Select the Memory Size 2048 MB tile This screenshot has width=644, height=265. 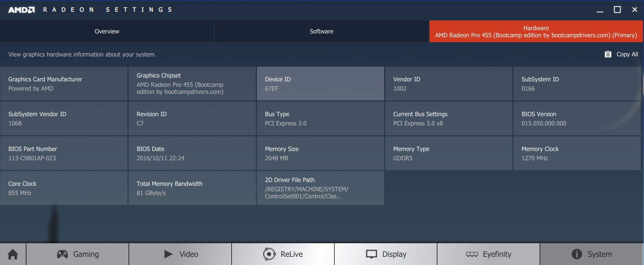tap(321, 153)
